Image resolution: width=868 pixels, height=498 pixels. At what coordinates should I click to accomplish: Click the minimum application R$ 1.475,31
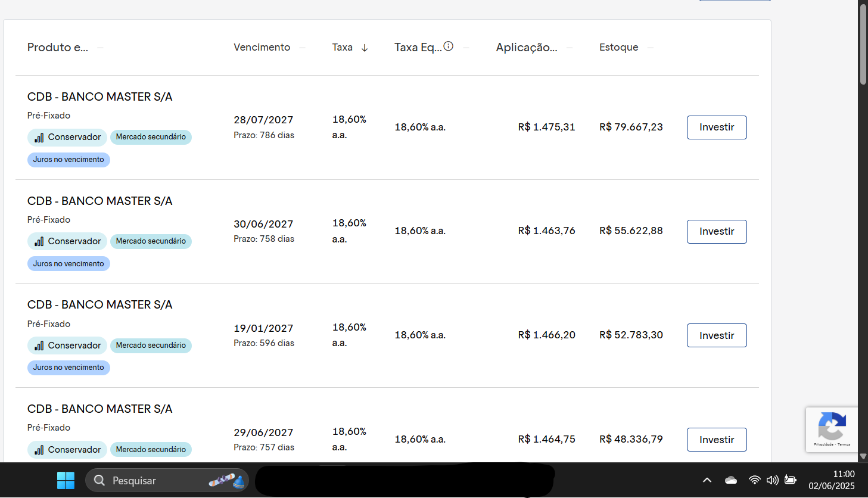[547, 127]
